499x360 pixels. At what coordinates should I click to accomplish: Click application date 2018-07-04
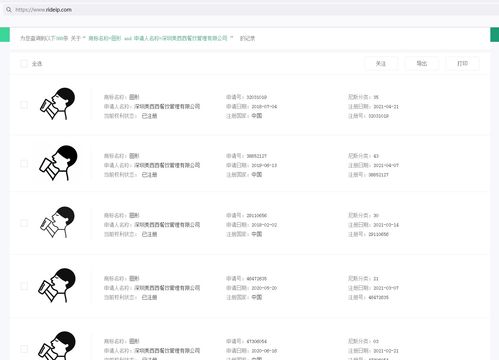pyautogui.click(x=264, y=107)
